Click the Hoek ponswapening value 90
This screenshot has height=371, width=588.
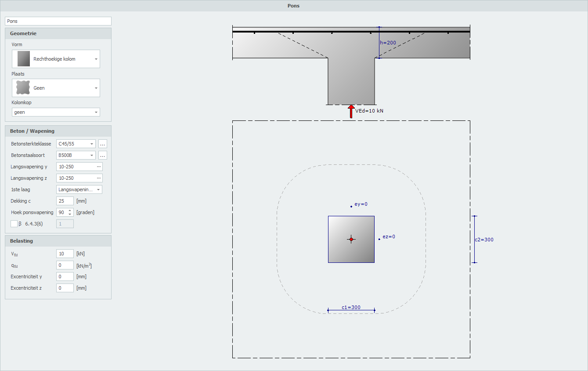[x=61, y=212]
